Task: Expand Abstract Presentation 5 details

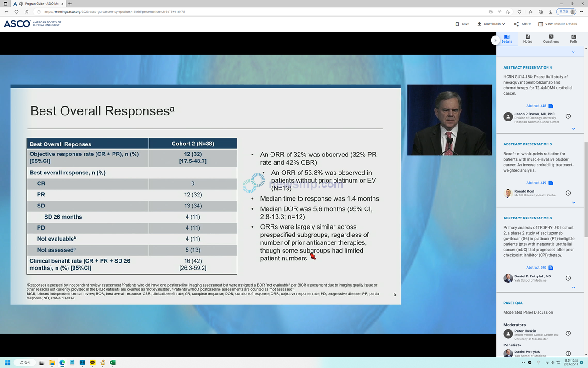Action: (574, 203)
